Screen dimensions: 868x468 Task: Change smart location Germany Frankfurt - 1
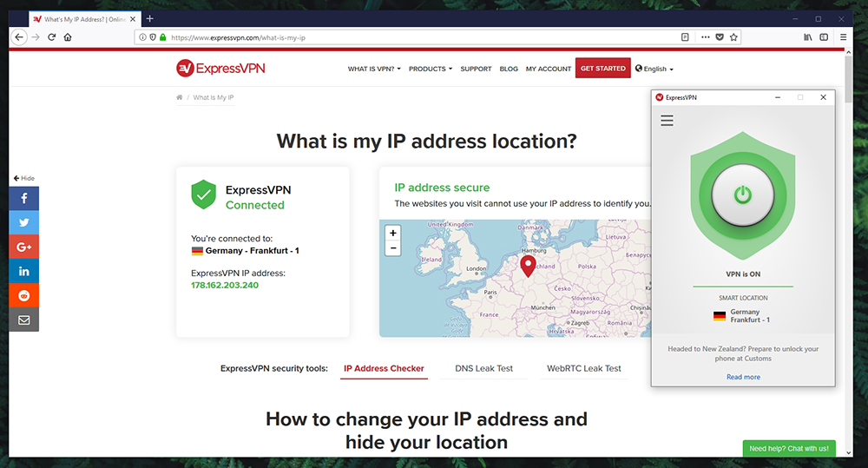[742, 316]
